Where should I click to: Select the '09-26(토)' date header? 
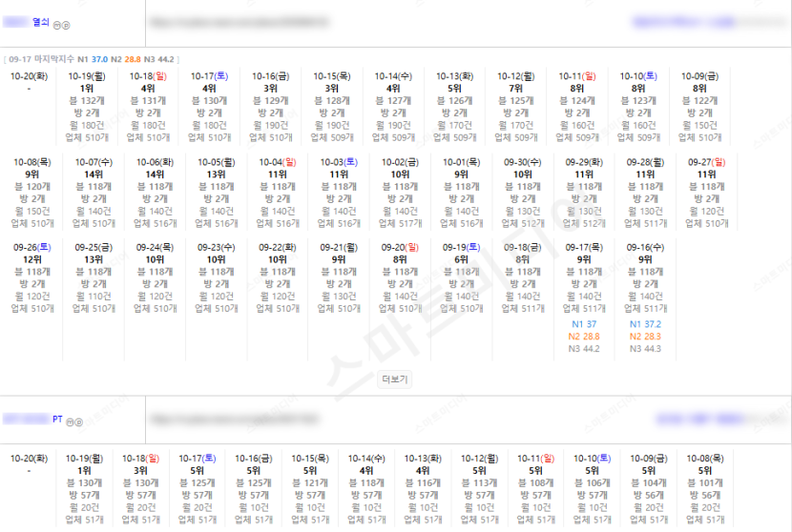coord(32,248)
